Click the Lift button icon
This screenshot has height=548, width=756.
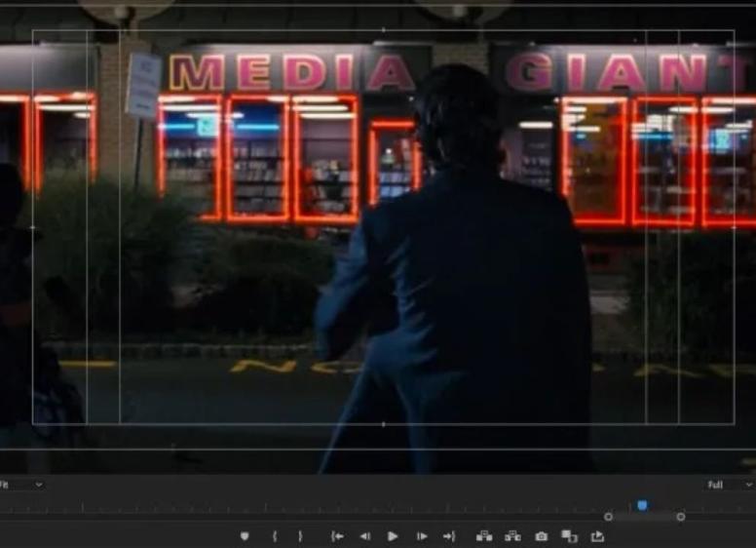(x=484, y=536)
